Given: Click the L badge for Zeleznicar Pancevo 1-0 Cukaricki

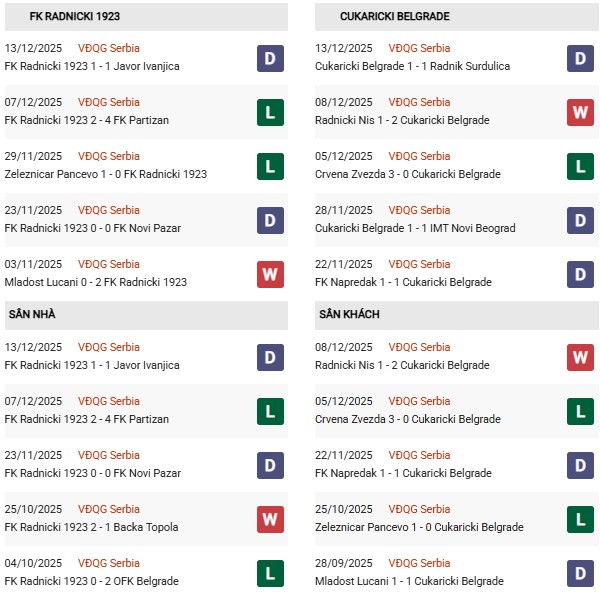Looking at the screenshot, I should (x=580, y=518).
